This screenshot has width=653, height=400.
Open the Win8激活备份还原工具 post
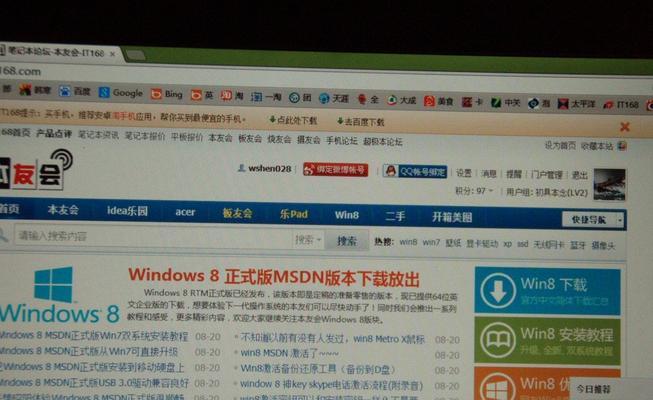(318, 369)
